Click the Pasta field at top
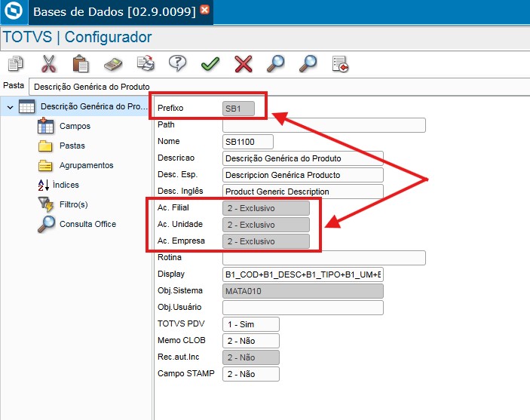Image resolution: width=530 pixels, height=420 pixels. (279, 87)
